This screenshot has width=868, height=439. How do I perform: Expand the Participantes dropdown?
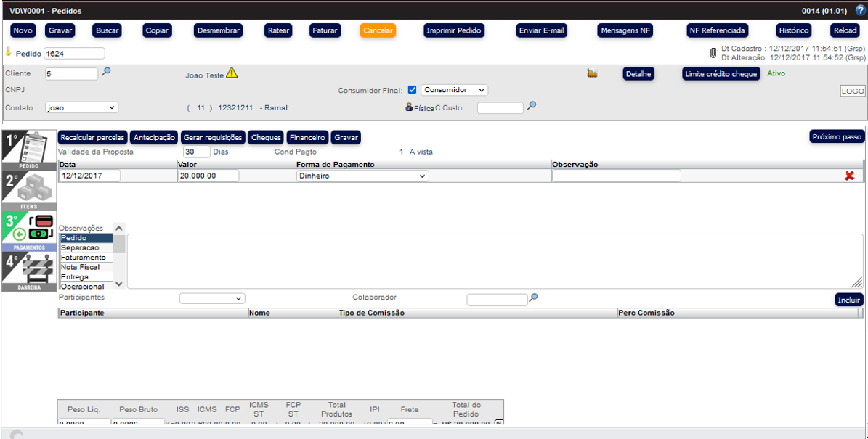coord(212,298)
